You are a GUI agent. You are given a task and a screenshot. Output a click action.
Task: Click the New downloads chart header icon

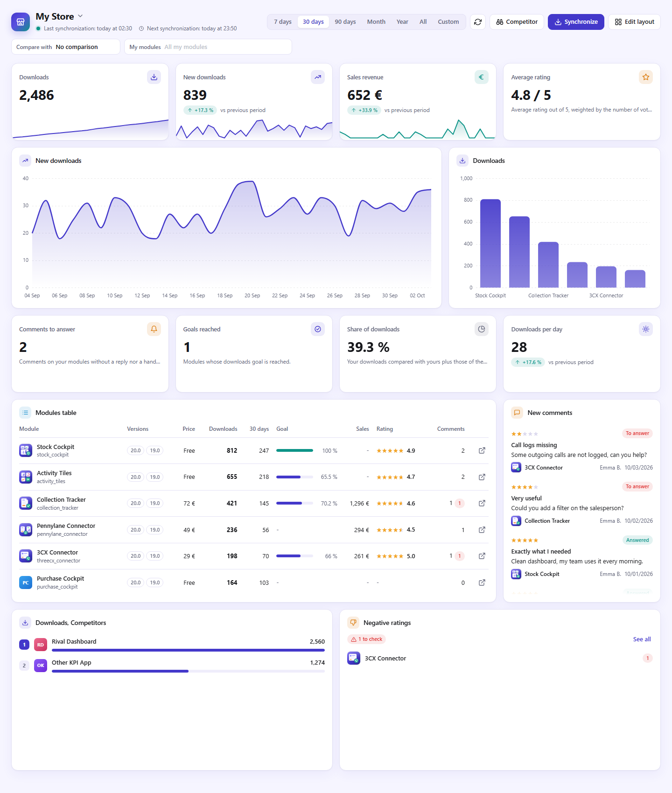[x=25, y=161]
